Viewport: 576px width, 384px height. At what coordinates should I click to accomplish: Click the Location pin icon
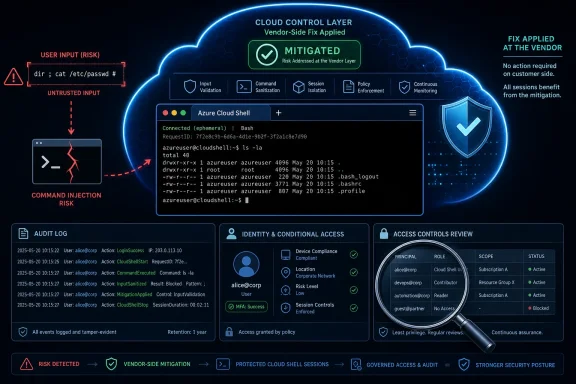point(285,272)
